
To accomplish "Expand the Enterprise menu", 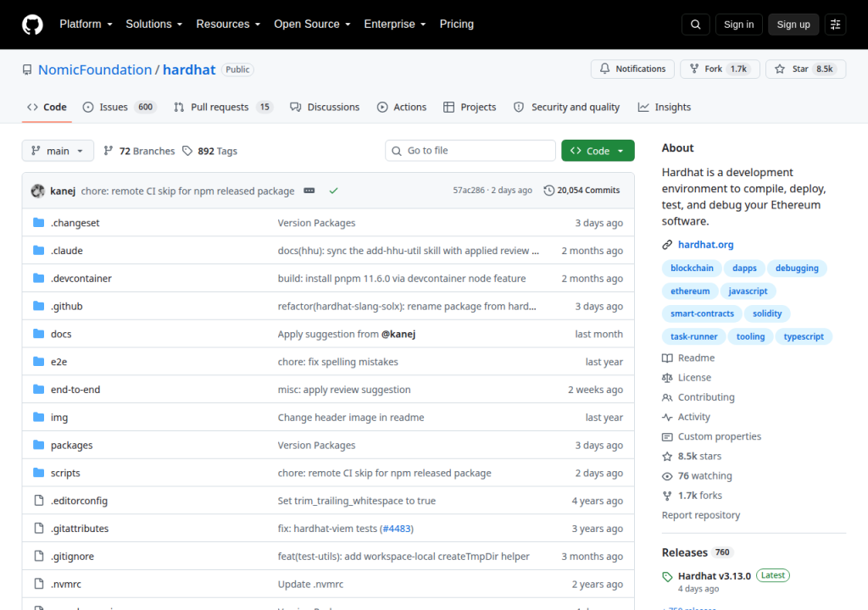I will pyautogui.click(x=395, y=25).
